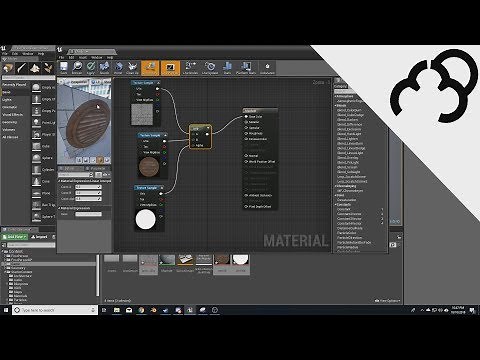Click the Home icon in material toolbar
This screenshot has height=360, width=480.
(x=118, y=67)
